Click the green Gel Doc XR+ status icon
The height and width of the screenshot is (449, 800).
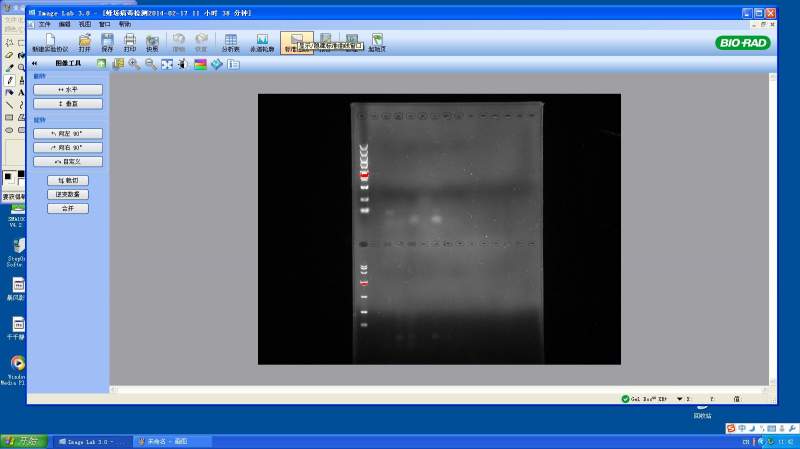[x=625, y=399]
